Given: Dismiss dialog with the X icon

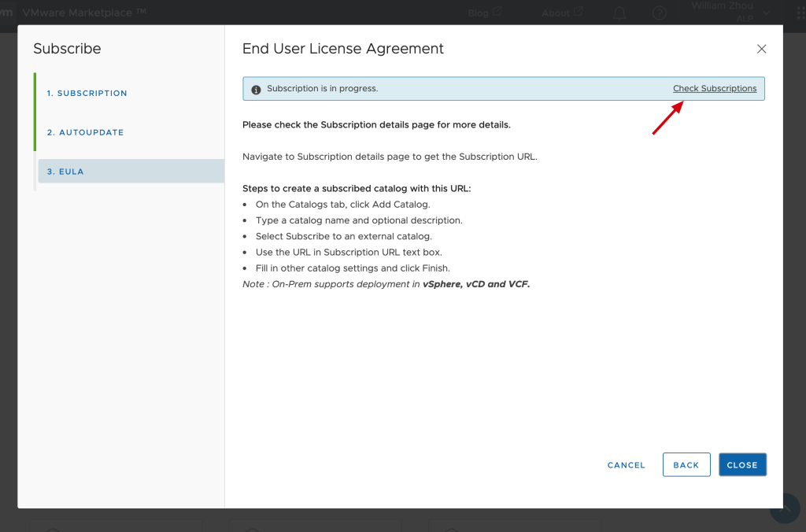Looking at the screenshot, I should (x=761, y=49).
